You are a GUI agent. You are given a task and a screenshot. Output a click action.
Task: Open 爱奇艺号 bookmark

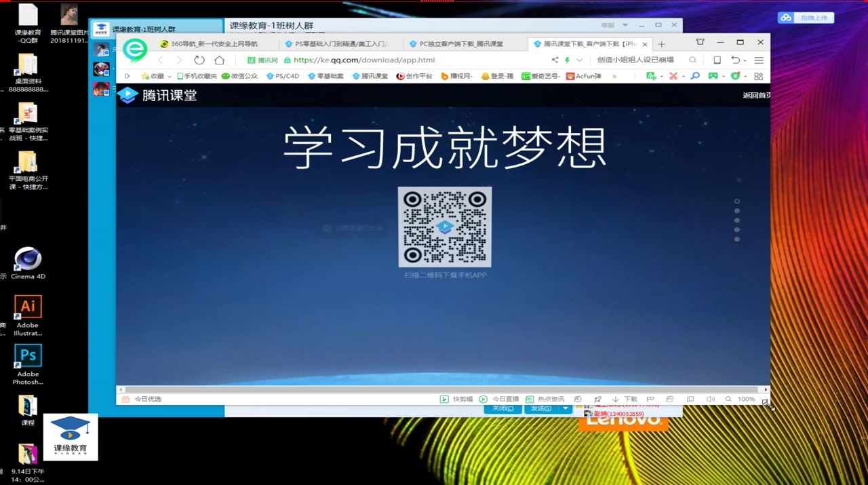click(x=540, y=76)
